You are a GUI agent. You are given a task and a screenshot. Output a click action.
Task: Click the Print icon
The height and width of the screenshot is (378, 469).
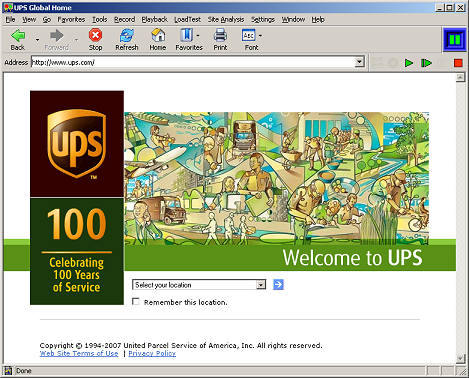tap(220, 35)
